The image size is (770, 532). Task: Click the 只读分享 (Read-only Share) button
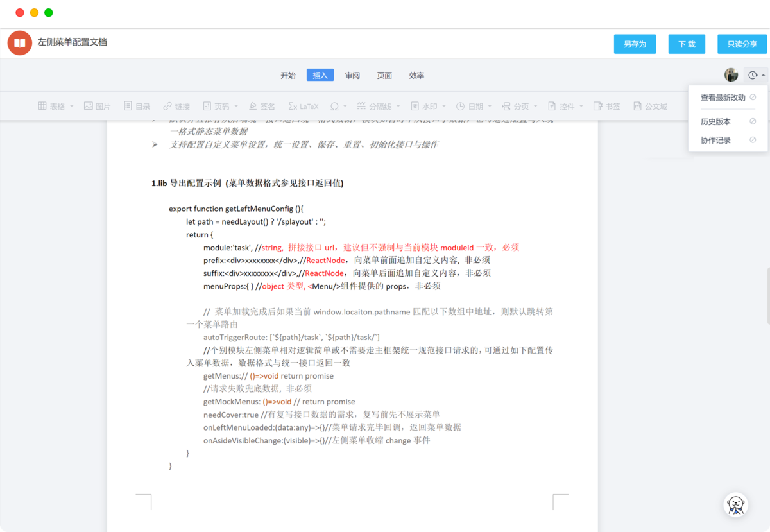click(742, 44)
